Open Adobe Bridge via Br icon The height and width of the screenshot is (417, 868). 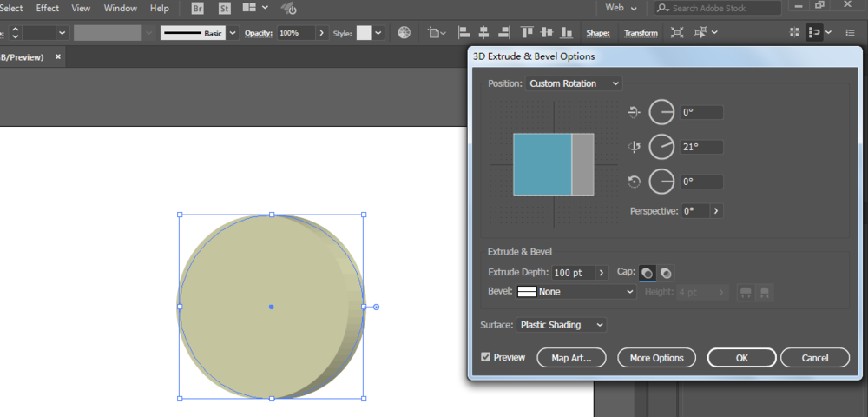(x=197, y=9)
